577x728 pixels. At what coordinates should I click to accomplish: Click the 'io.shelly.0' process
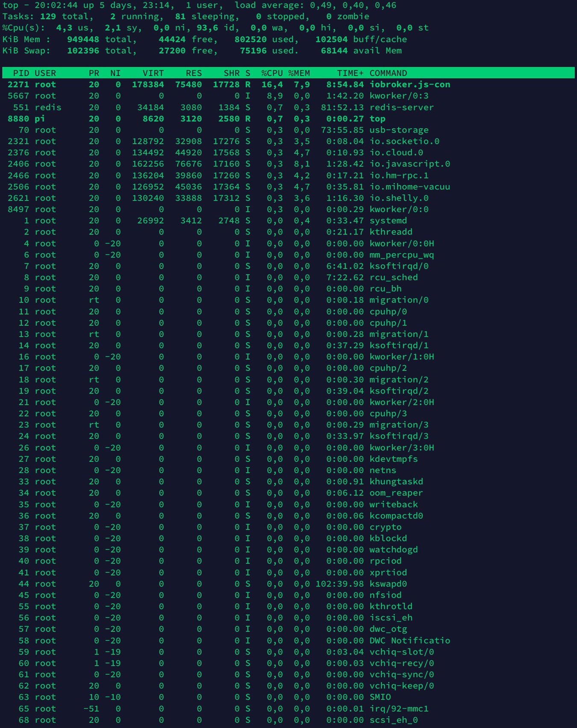click(399, 198)
